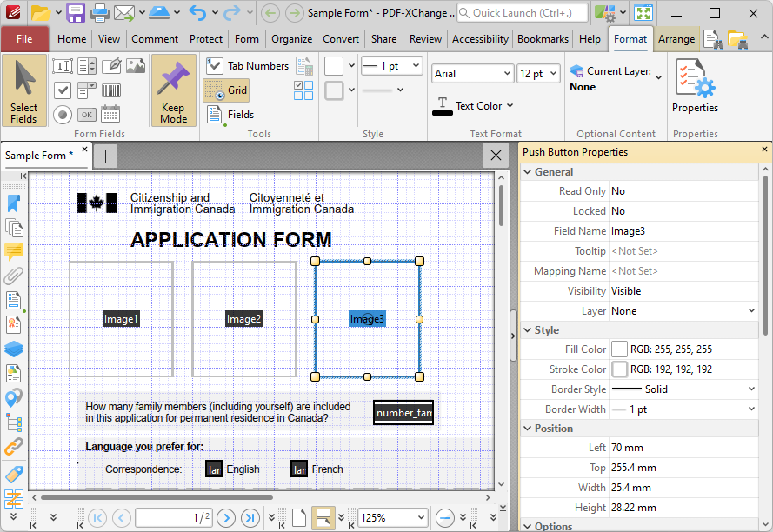Close the Sample Form document tab
This screenshot has height=532, width=773.
85,149
